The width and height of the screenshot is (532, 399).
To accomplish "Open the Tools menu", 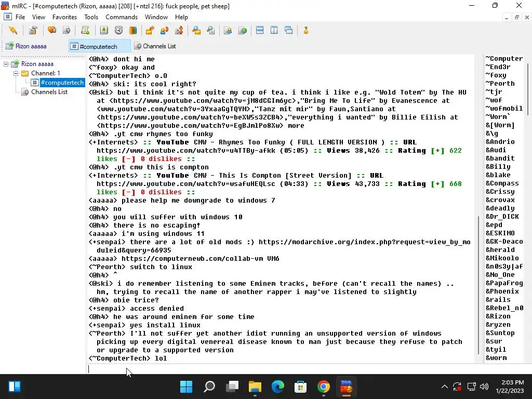I will (91, 17).
